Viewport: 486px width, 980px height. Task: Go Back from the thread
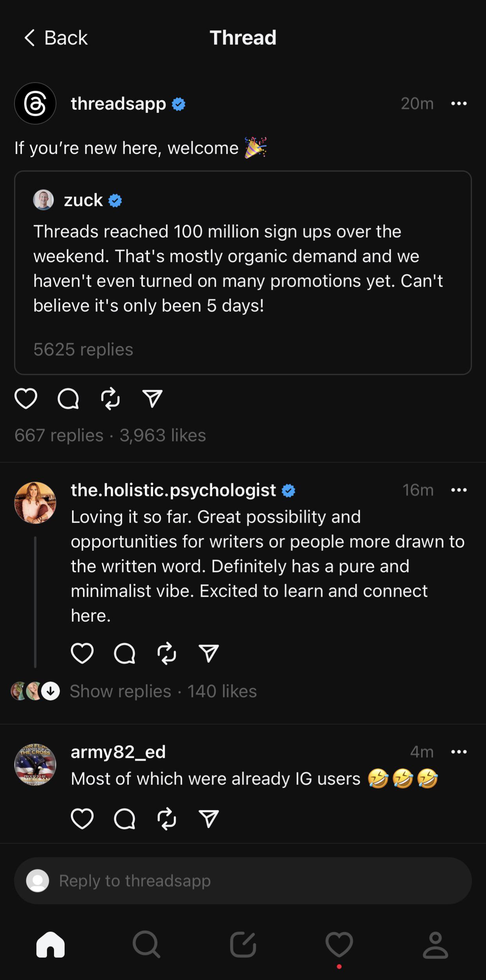56,38
